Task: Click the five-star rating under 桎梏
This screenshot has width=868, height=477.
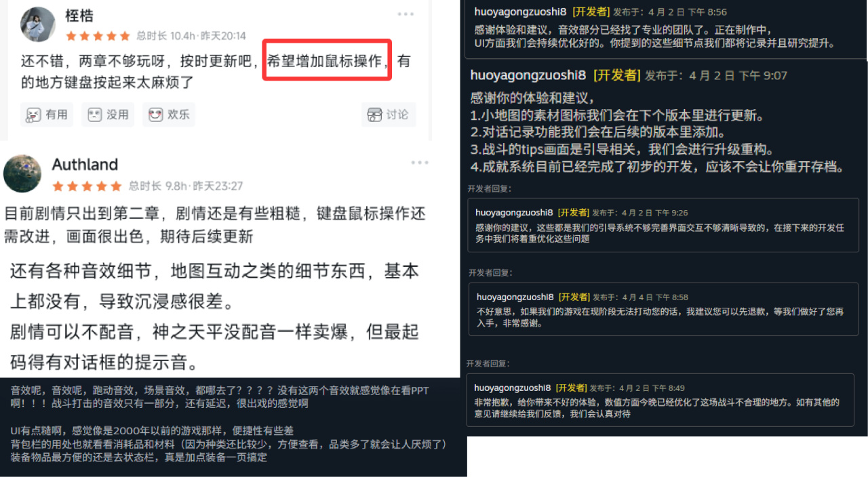Action: 98,36
